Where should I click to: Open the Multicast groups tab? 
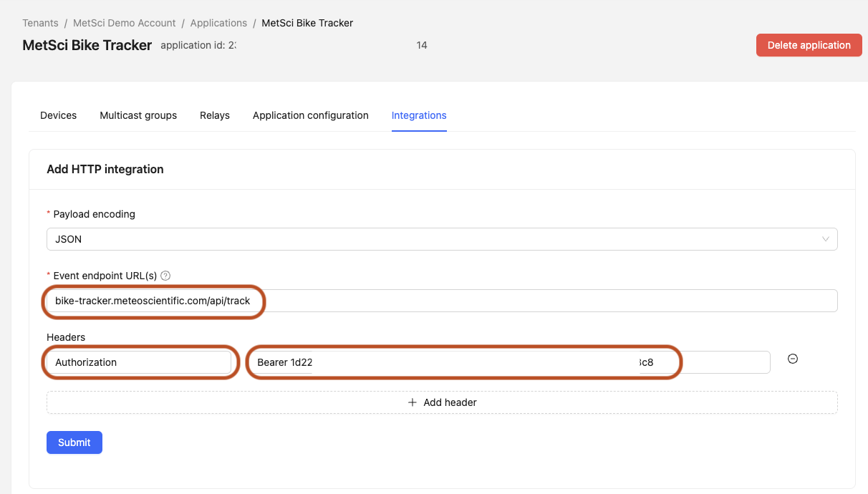(138, 115)
